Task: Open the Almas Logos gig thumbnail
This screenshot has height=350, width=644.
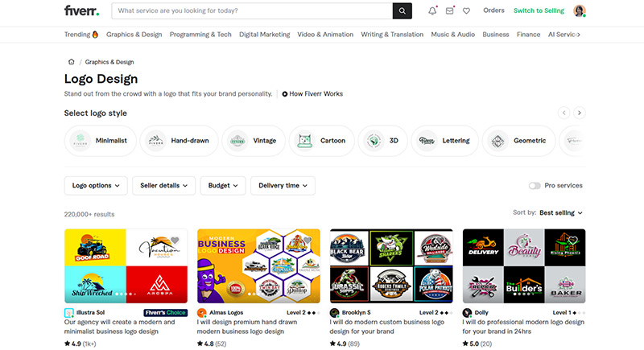Action: pyautogui.click(x=258, y=266)
